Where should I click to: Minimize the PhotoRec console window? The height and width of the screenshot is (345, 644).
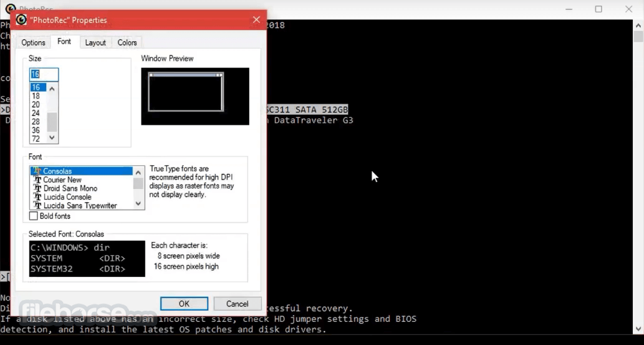pos(569,9)
